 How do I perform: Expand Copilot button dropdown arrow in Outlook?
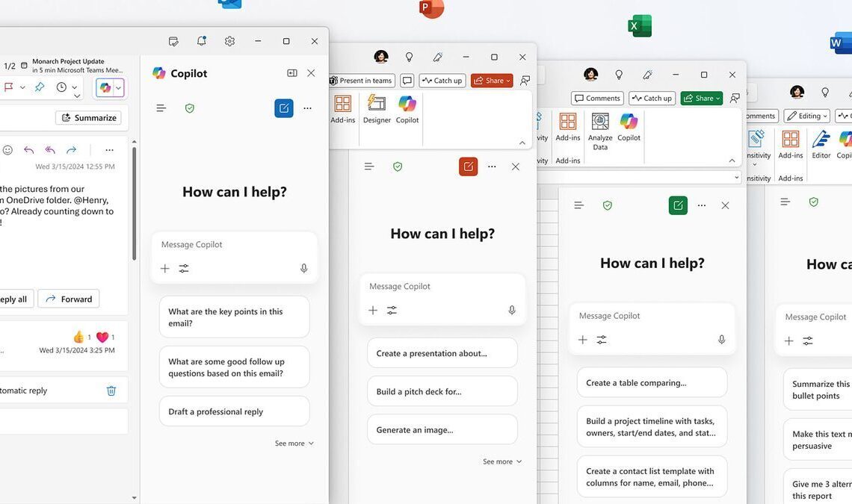[118, 87]
